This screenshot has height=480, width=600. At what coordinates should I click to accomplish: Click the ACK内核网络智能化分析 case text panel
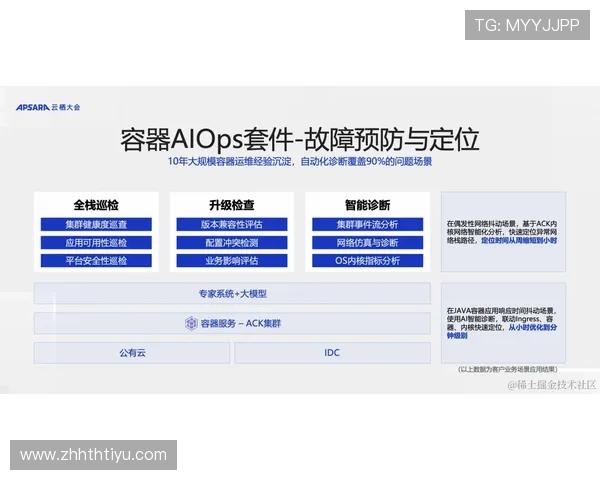click(503, 232)
